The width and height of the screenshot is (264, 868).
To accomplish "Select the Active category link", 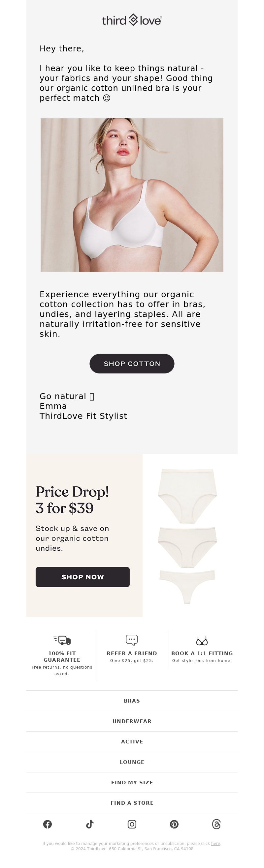I will coord(132,741).
